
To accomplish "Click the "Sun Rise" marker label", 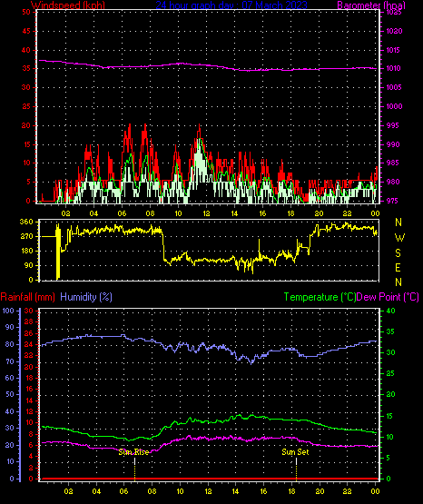I will click(133, 452).
